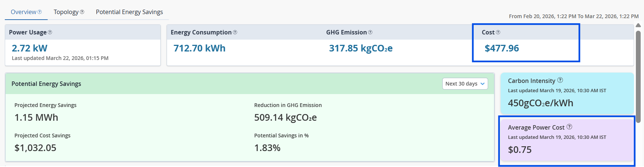Viewport: 644px width, 167px height.
Task: Click the $477.96 cost value
Action: [502, 48]
